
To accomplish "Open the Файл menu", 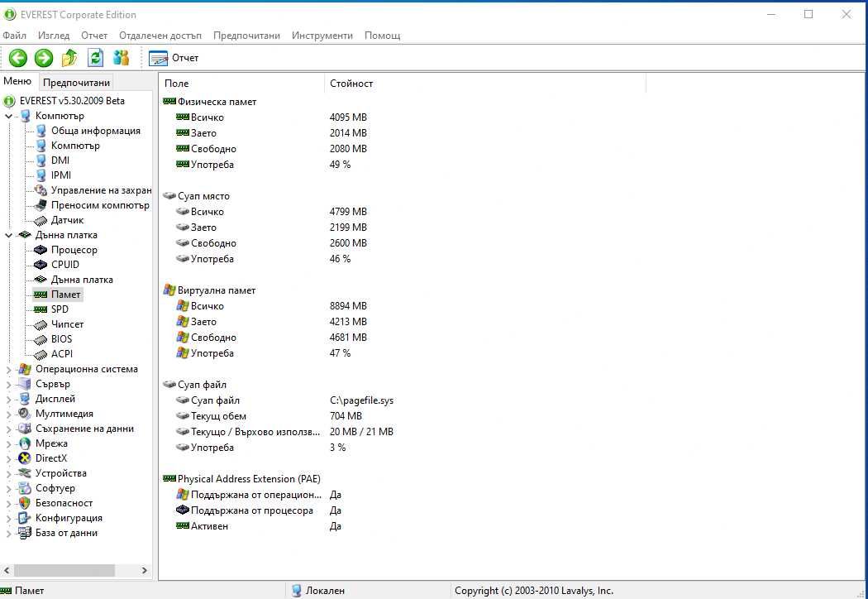I will (14, 36).
